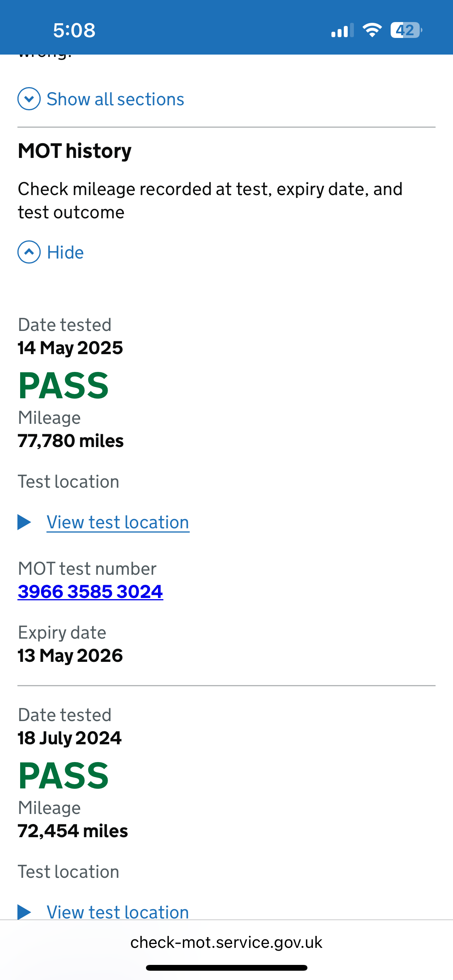Open MOT test number 3966 3585 3024
The height and width of the screenshot is (980, 453).
coord(90,591)
